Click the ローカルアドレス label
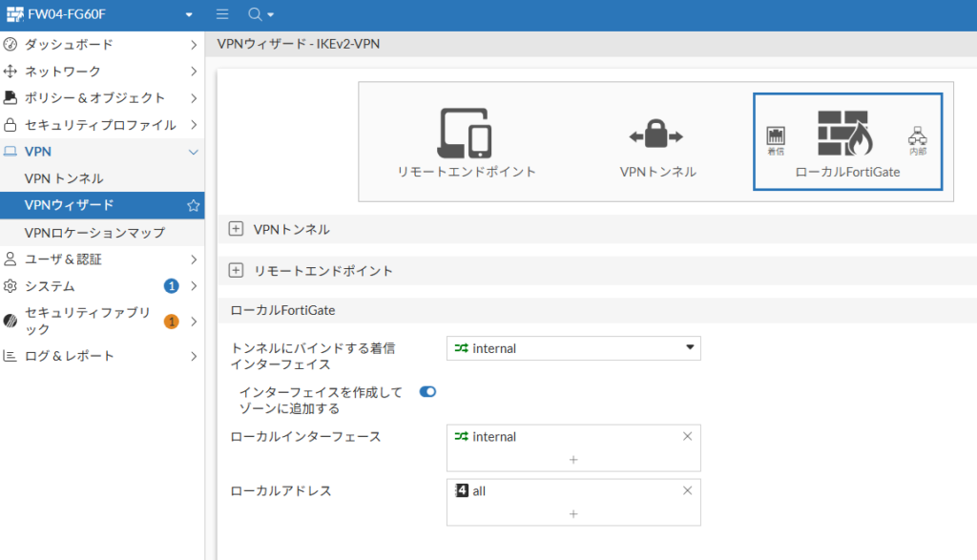977x560 pixels. [281, 491]
